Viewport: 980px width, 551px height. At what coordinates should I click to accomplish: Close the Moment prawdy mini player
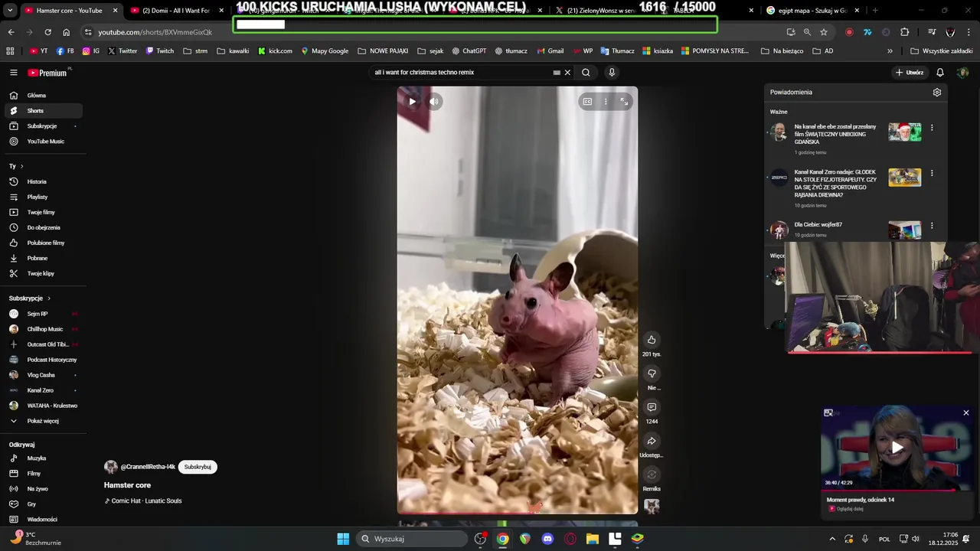coord(966,412)
